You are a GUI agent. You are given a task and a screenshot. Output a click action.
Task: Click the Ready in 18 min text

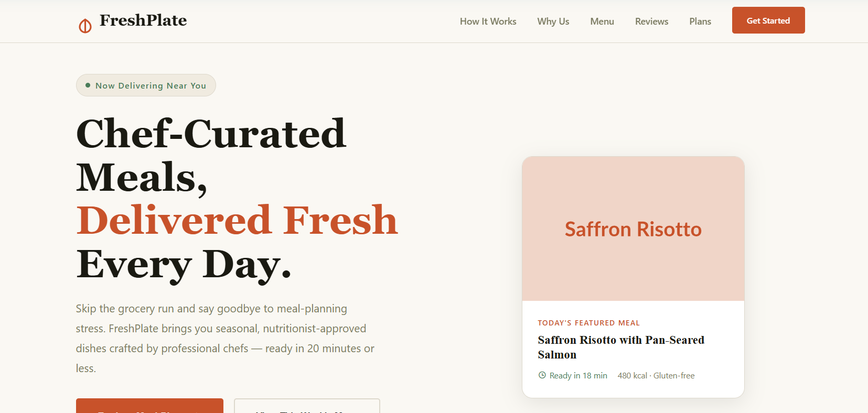(578, 376)
